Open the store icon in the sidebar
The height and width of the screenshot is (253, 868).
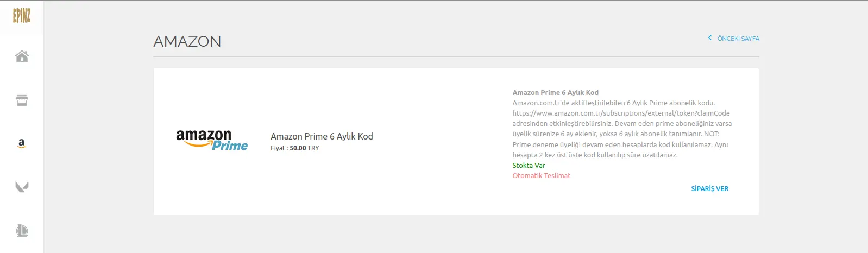coord(22,100)
